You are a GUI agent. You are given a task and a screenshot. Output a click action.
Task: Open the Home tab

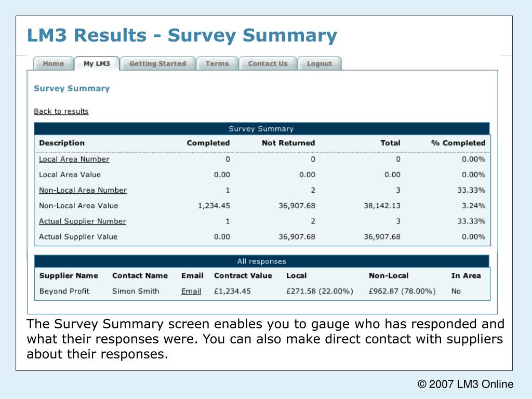(54, 63)
